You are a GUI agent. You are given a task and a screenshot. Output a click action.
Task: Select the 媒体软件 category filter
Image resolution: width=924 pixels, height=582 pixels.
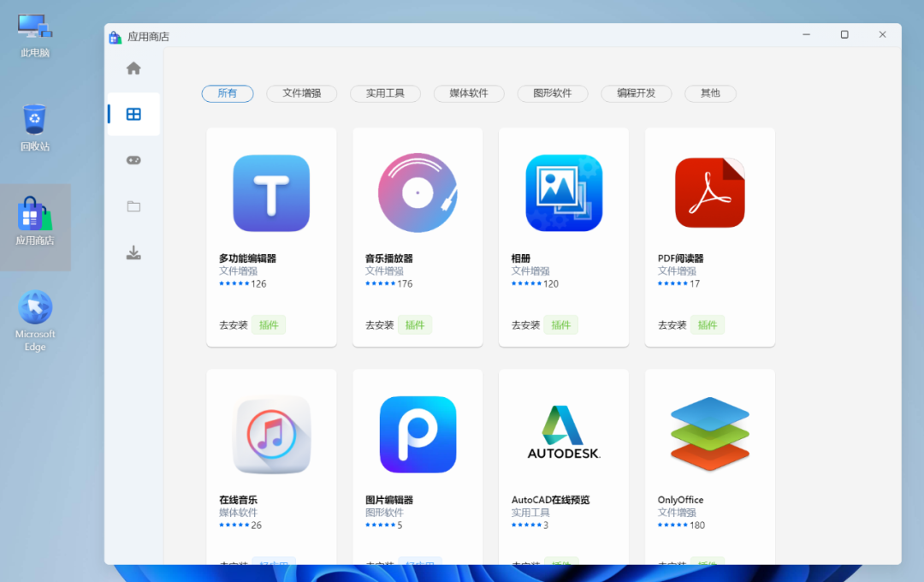pos(469,94)
